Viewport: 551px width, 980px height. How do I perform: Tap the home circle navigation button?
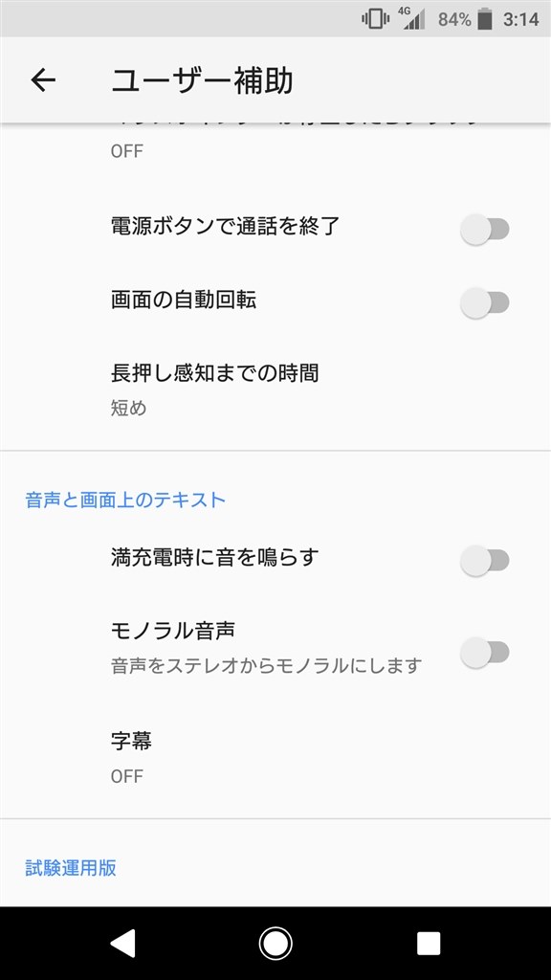click(275, 943)
